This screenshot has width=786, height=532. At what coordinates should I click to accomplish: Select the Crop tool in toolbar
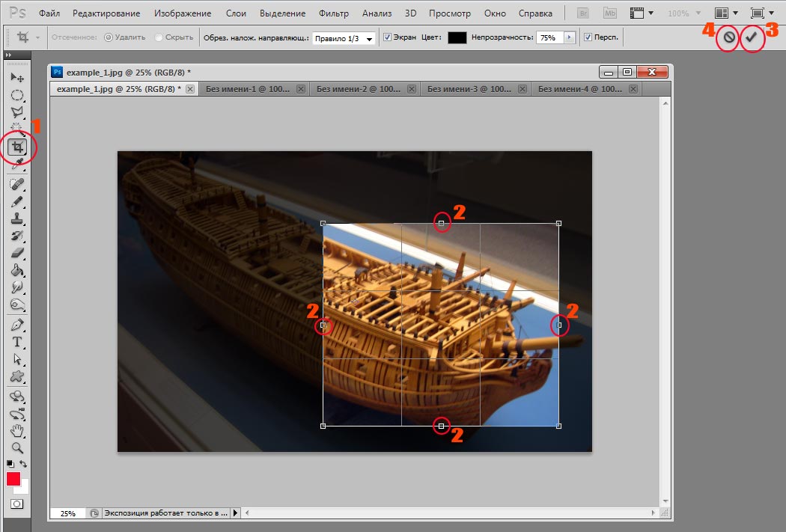(16, 147)
